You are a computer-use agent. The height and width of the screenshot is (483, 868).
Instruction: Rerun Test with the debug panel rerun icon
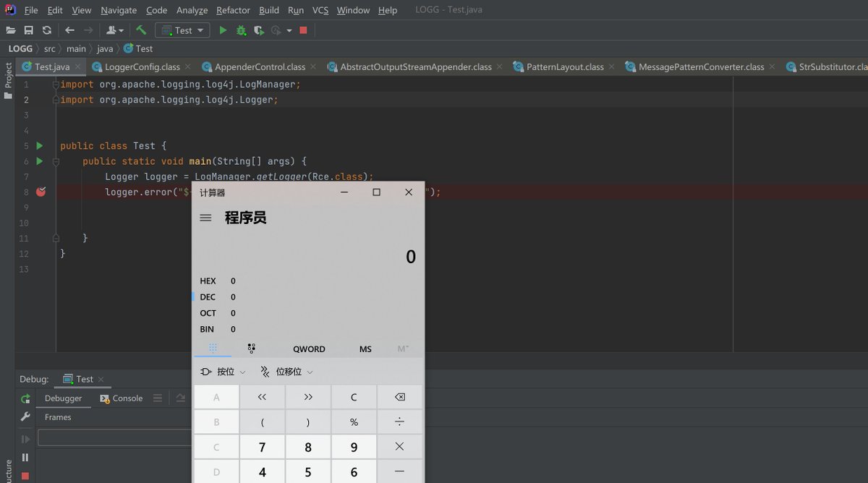25,398
